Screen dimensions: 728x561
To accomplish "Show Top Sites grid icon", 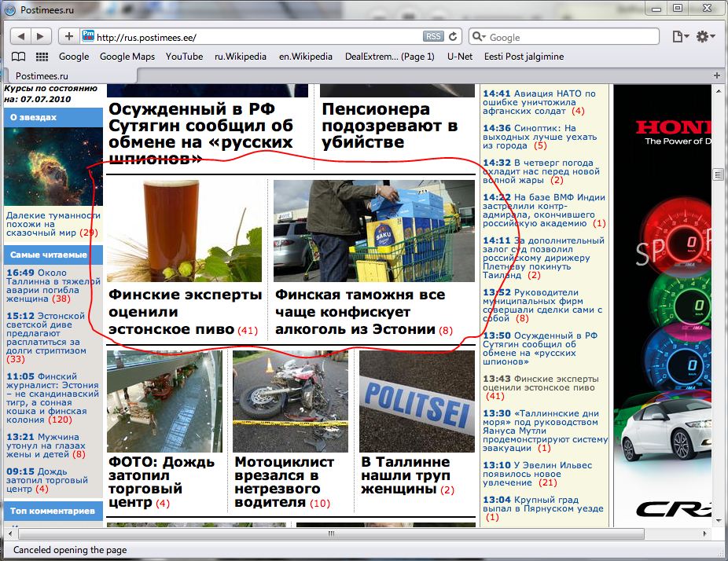I will pyautogui.click(x=42, y=57).
